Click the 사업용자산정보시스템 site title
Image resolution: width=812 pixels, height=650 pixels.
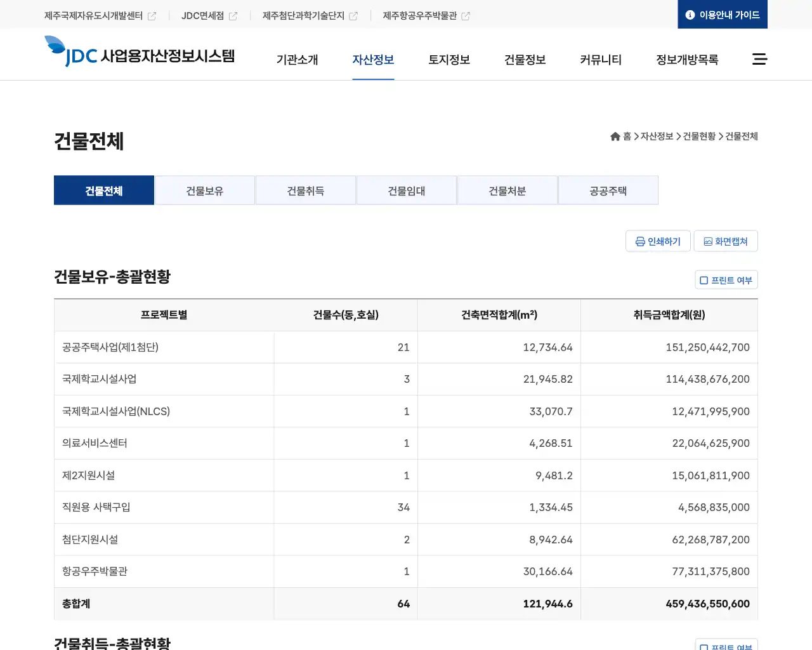[167, 56]
